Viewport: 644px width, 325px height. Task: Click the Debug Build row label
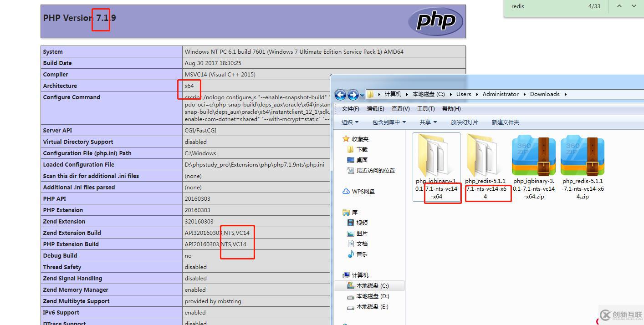[x=60, y=255]
